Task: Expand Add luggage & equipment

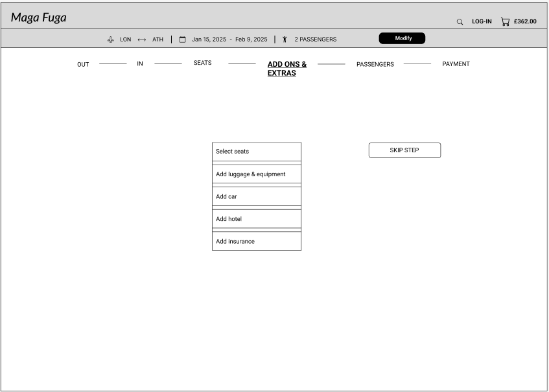Action: (257, 174)
